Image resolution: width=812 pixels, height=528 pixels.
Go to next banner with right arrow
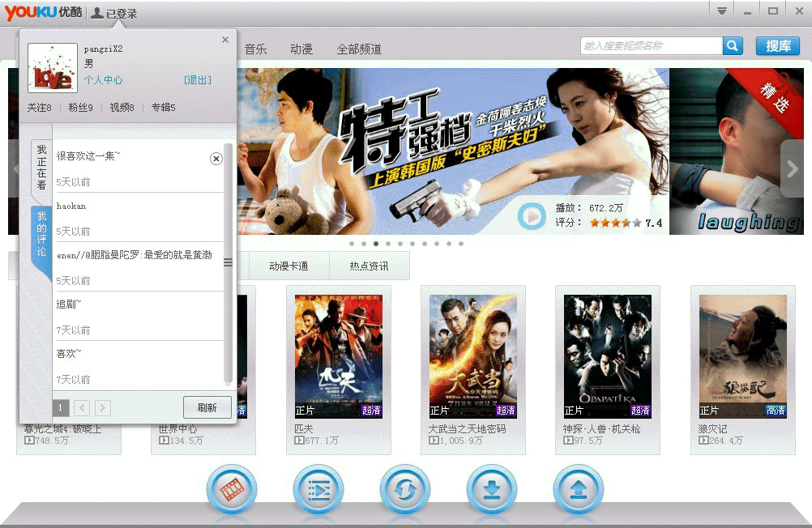click(792, 168)
